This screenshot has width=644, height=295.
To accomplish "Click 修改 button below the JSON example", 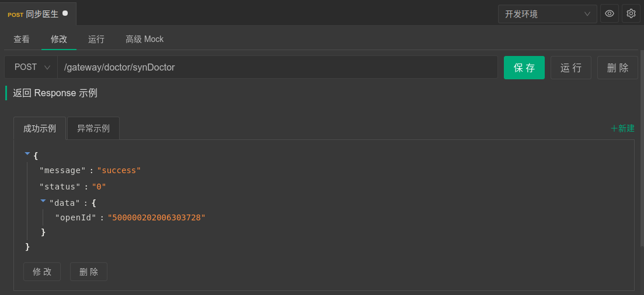I will (42, 272).
